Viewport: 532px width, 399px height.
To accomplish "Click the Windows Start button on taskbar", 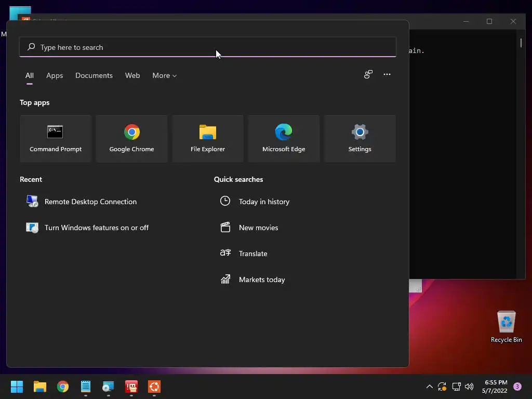I will tap(17, 387).
